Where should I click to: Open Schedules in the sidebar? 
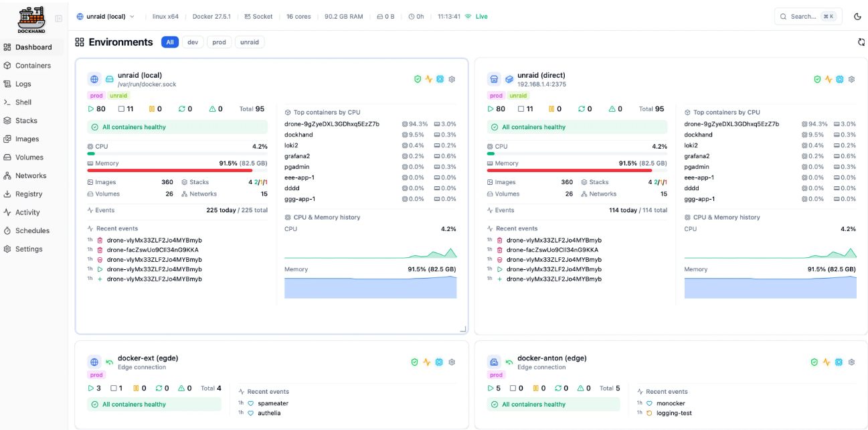(x=32, y=230)
